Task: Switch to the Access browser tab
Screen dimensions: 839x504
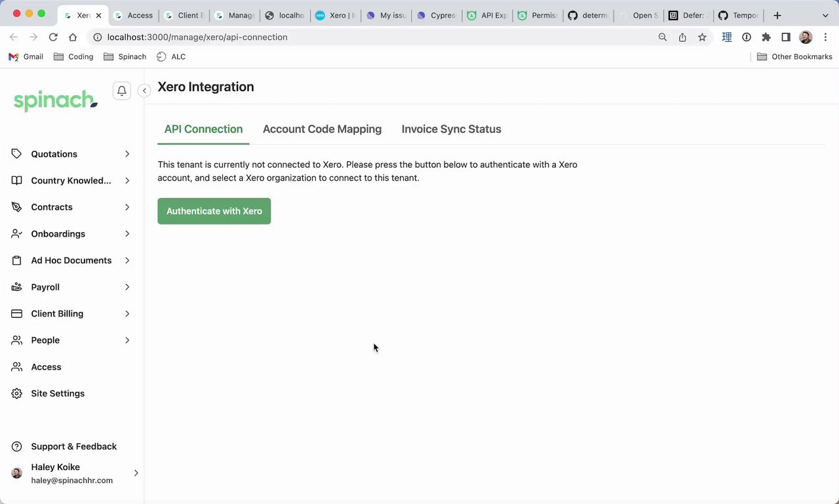Action: coord(133,15)
